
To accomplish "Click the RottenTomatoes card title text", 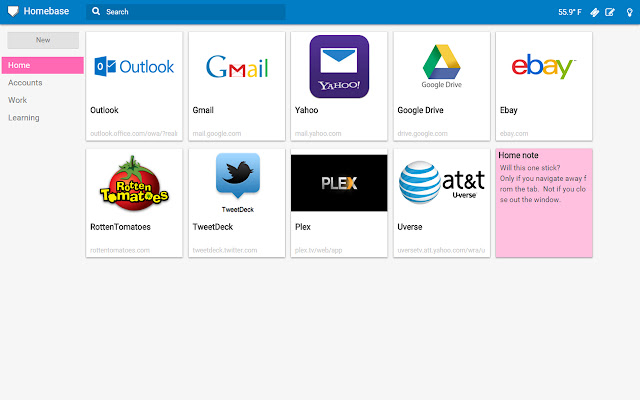I will click(120, 227).
